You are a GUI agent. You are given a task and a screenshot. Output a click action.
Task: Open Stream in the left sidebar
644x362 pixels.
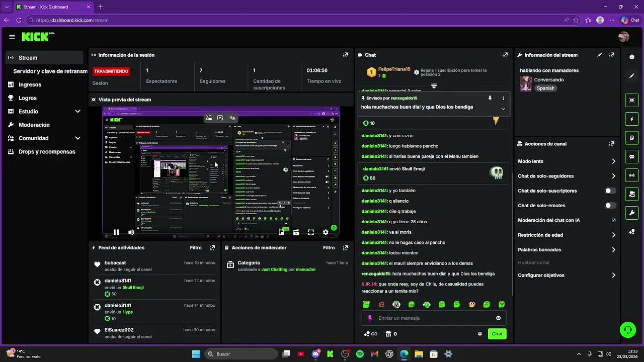44,58
